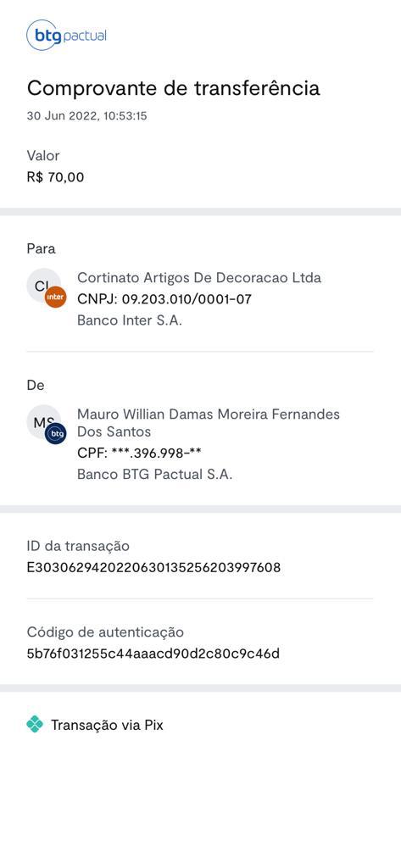401x868 pixels.
Task: Tap recipient name Cortinato Artigos De Decoracao Ltda
Action: (x=199, y=277)
